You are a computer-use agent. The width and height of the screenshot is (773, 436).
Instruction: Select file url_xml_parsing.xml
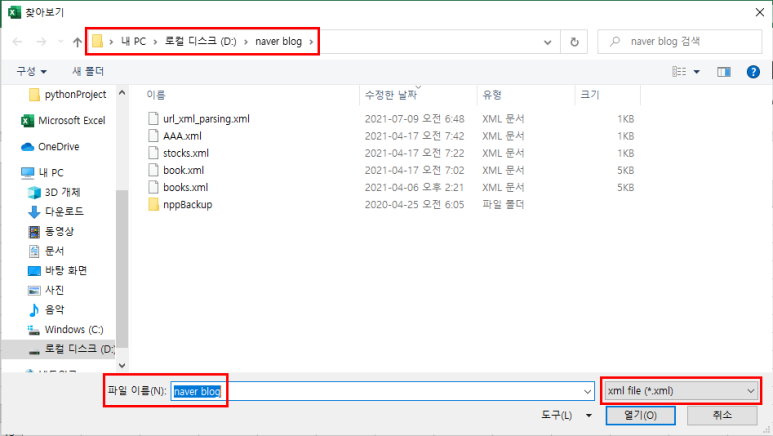[x=206, y=119]
